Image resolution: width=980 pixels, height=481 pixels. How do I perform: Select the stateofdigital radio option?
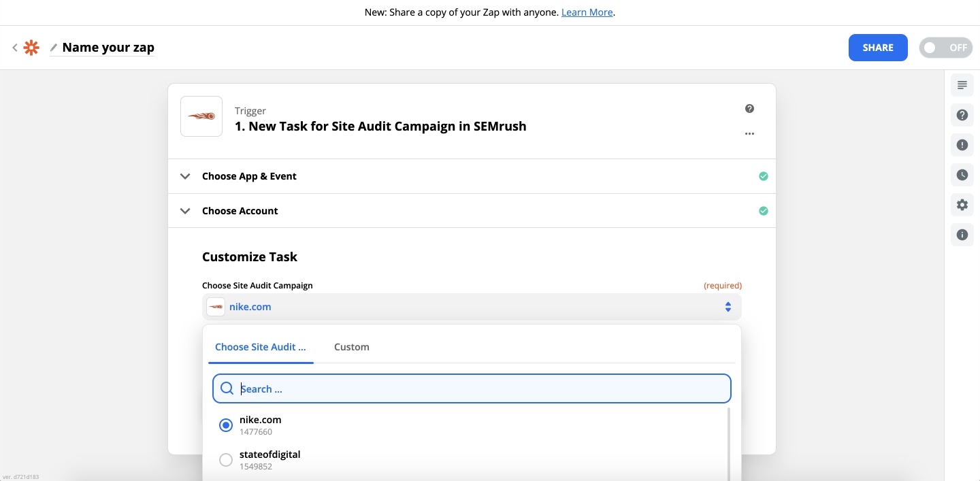point(226,460)
